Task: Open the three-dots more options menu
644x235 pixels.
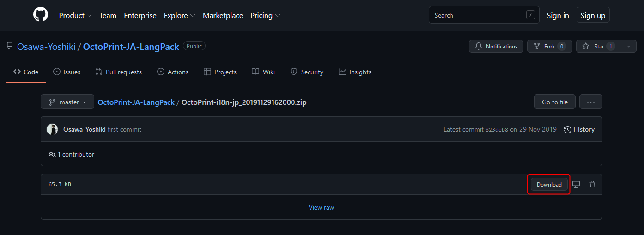Action: 590,102
